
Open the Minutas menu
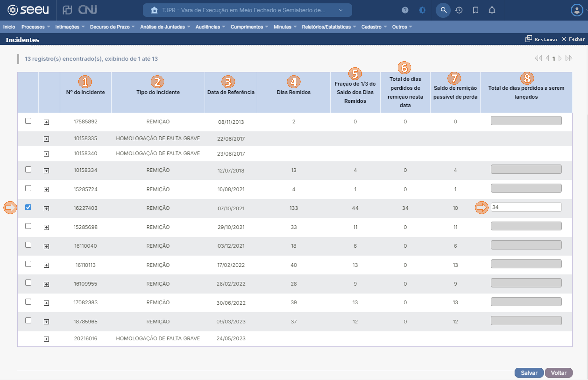coord(285,27)
